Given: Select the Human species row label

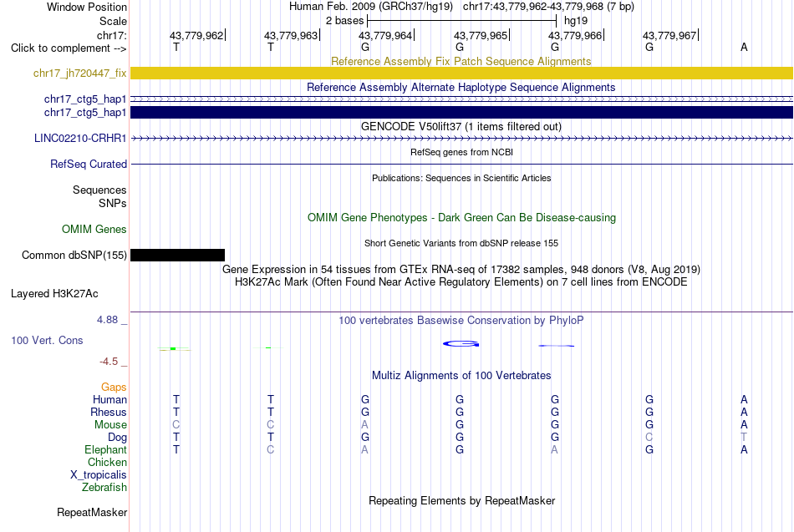Looking at the screenshot, I should point(109,400).
